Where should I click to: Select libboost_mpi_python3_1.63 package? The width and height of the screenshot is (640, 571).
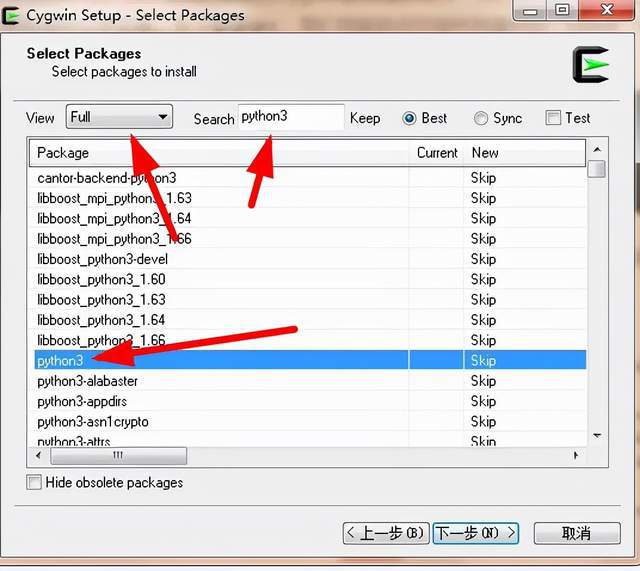pyautogui.click(x=114, y=198)
